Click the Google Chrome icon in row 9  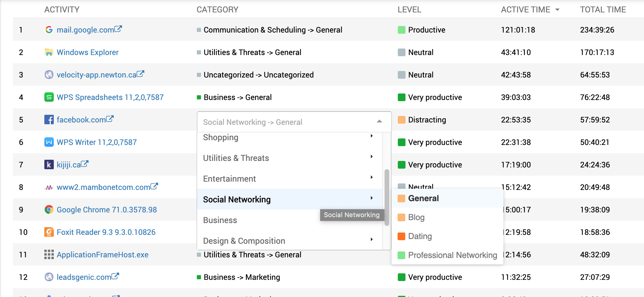pos(49,210)
